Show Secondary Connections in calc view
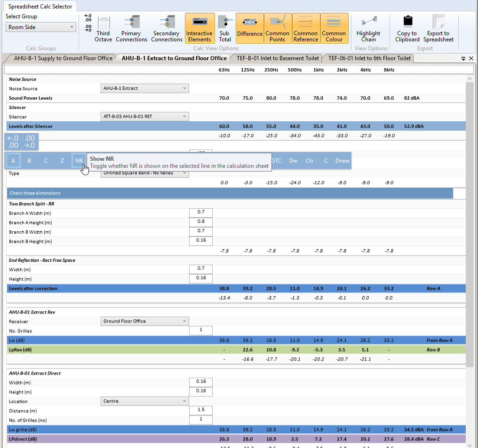The width and height of the screenshot is (478, 448). 167,29
